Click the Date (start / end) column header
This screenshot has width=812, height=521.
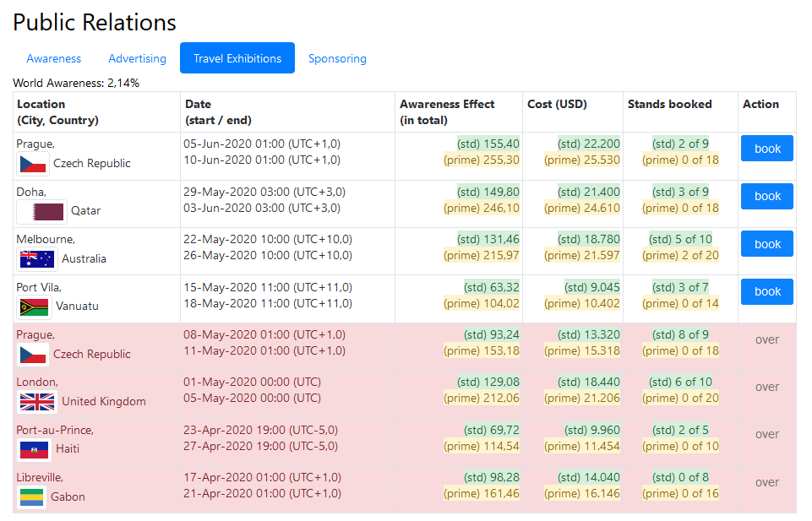point(287,112)
